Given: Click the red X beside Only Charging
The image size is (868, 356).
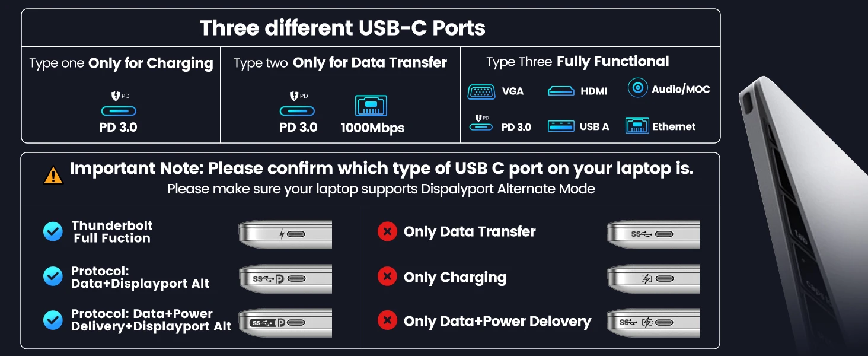Looking at the screenshot, I should pos(387,276).
